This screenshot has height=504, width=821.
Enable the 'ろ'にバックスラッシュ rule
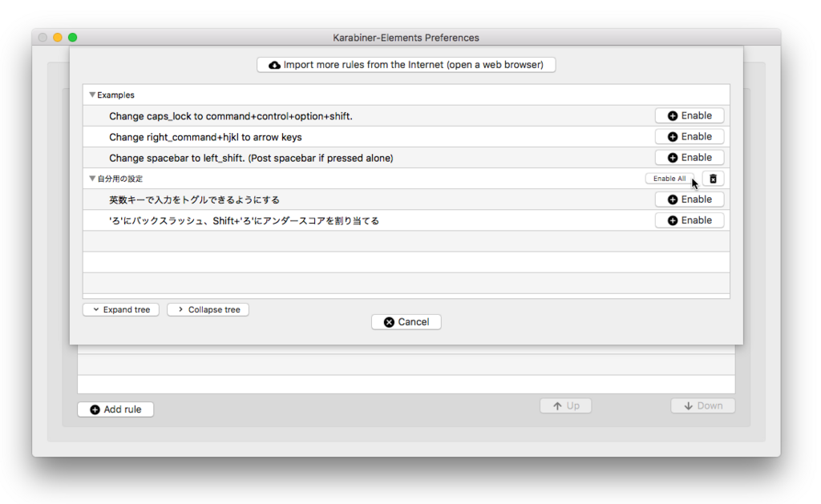click(x=689, y=220)
